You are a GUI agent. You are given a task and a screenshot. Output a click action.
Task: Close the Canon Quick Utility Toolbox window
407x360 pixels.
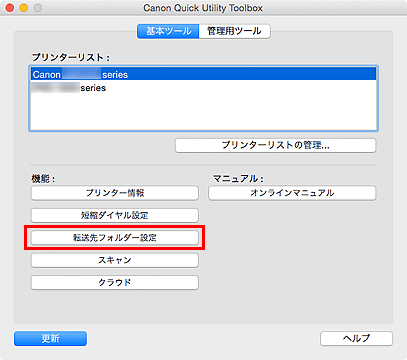tap(10, 8)
